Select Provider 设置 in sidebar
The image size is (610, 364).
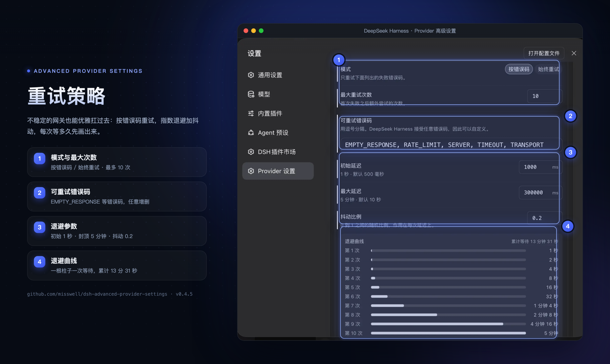pyautogui.click(x=278, y=171)
